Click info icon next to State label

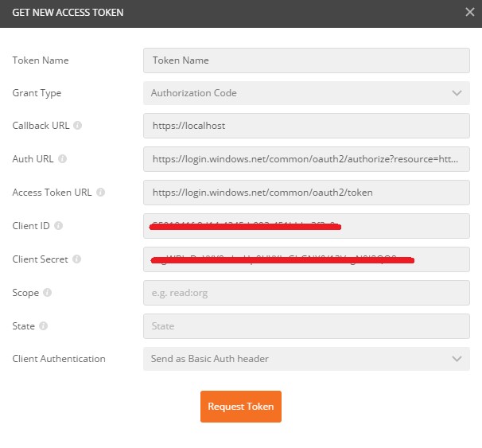tap(43, 326)
